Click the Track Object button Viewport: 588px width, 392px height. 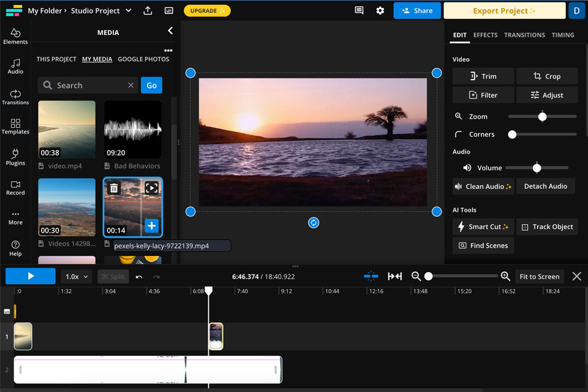[x=547, y=227]
